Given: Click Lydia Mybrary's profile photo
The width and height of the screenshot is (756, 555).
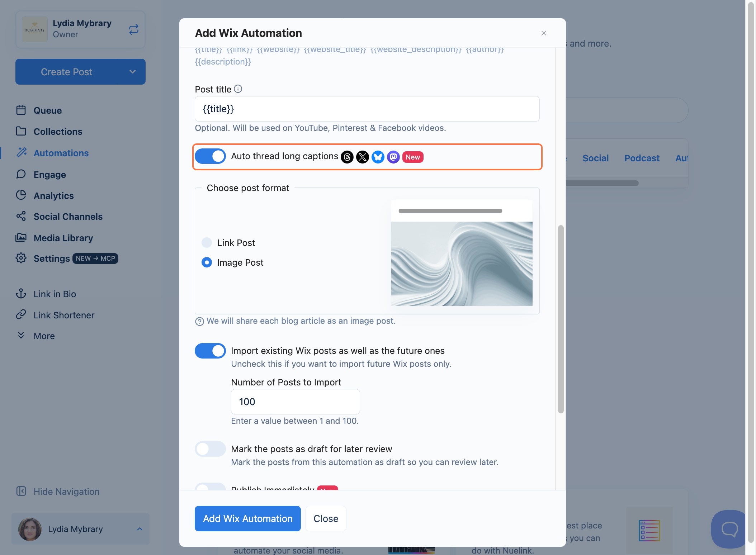Looking at the screenshot, I should click(x=30, y=529).
